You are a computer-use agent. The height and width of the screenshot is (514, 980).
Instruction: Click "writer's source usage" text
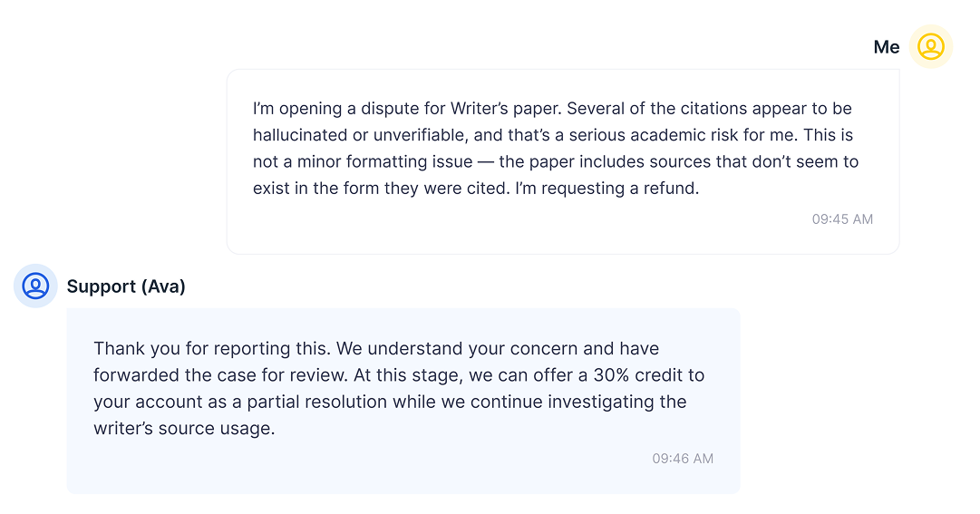click(184, 429)
